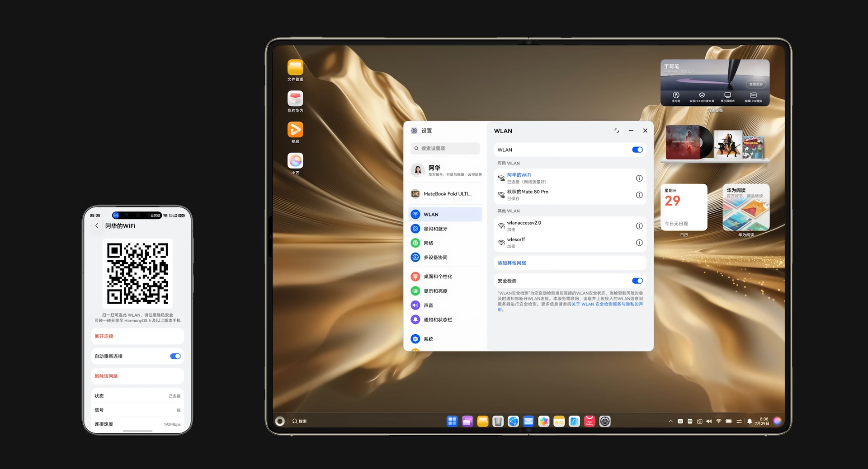Viewport: 868px width, 469px height.
Task: Select the 秋秋的Mate 80 Pro network
Action: tap(570, 195)
